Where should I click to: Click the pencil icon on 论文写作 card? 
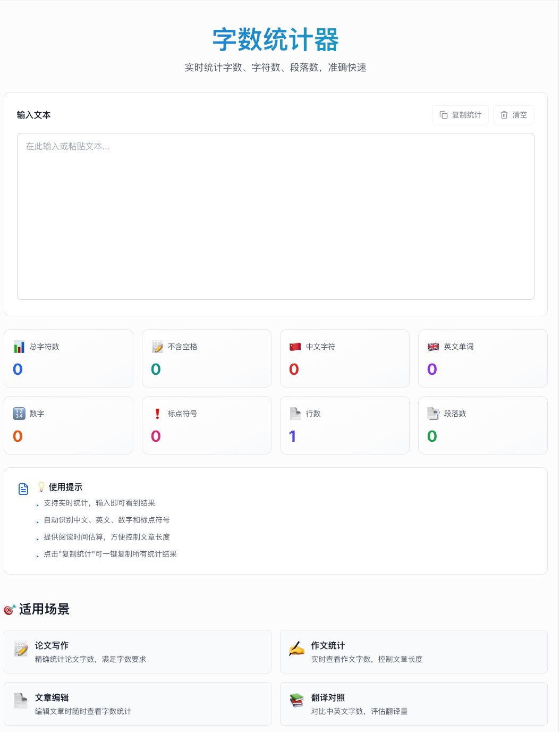[21, 649]
